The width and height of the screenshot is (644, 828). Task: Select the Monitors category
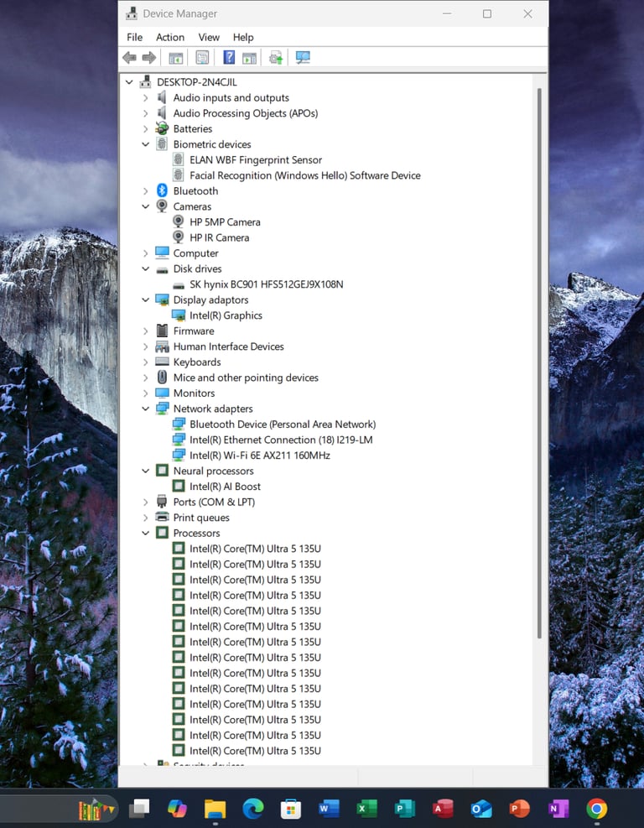coord(194,393)
